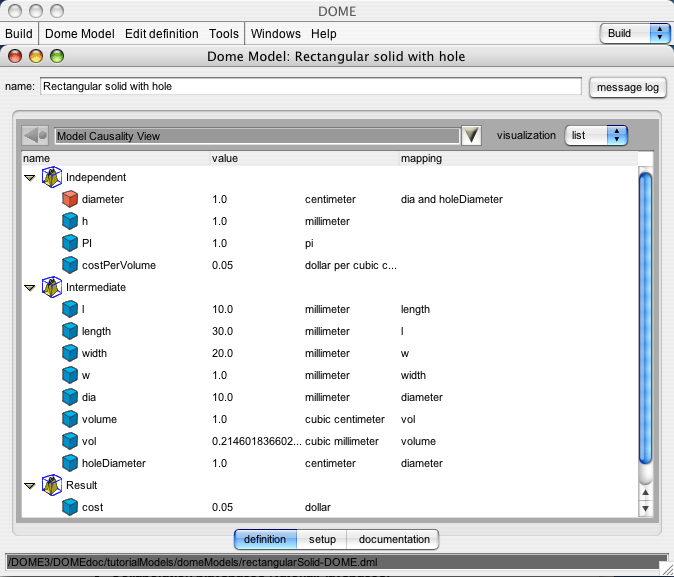Click the vertical scrollbar thumb
674x577 pixels.
(645, 318)
